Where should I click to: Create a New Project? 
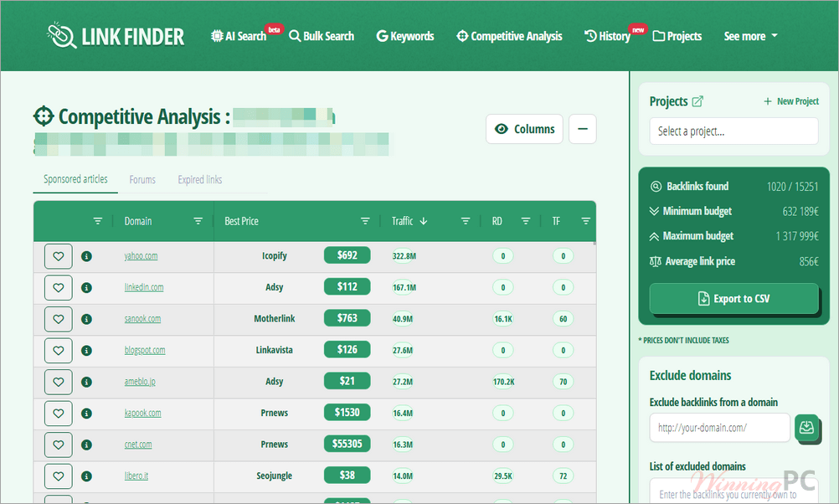tap(790, 101)
